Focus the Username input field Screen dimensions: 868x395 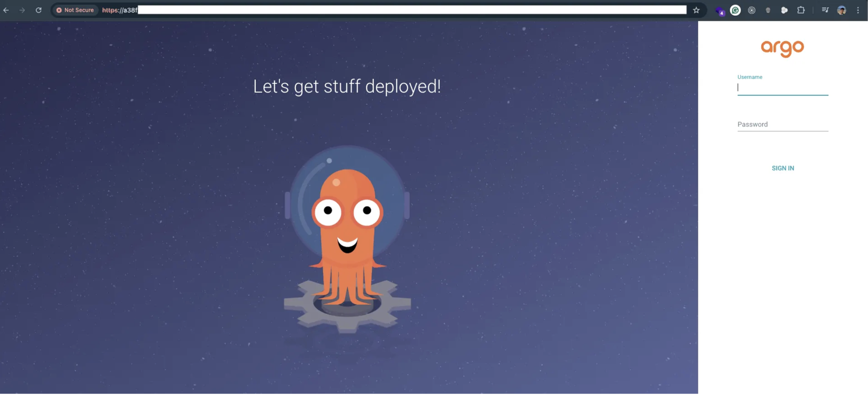pos(783,88)
